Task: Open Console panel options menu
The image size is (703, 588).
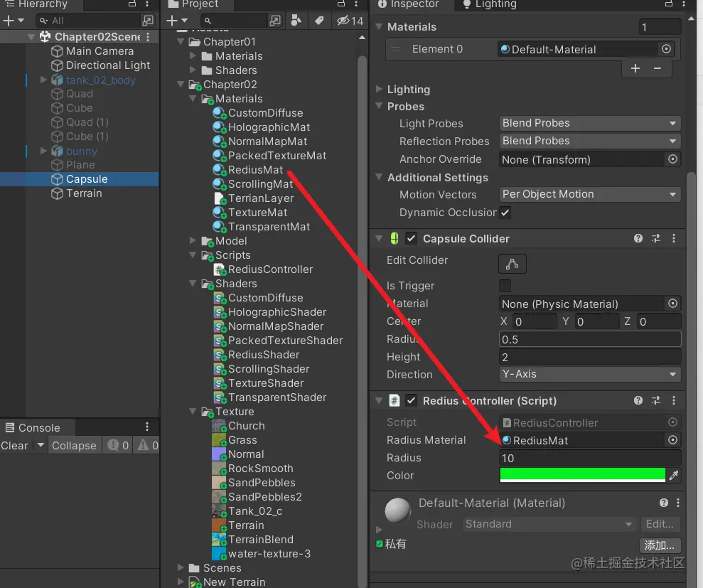Action: [x=147, y=427]
